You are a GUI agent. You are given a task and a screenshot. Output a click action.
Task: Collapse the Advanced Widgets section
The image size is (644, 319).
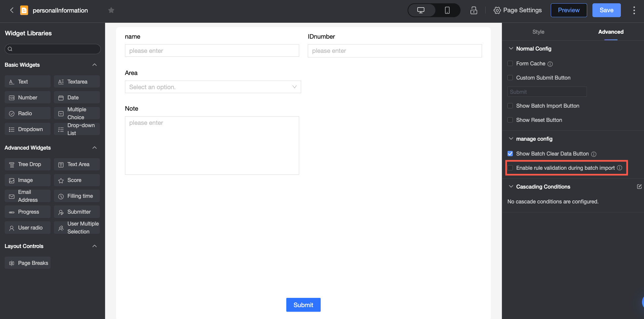coord(95,148)
